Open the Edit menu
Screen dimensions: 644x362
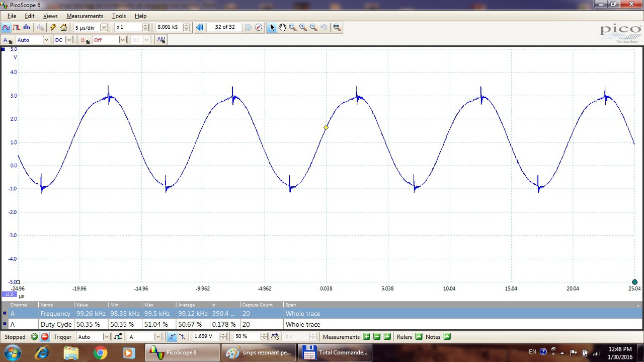(30, 16)
